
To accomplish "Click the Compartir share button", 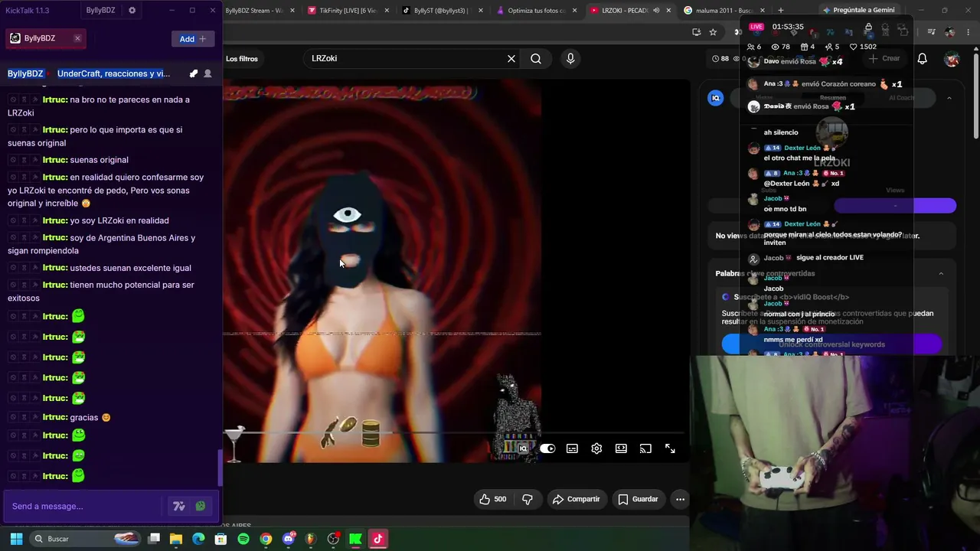I will click(x=577, y=499).
